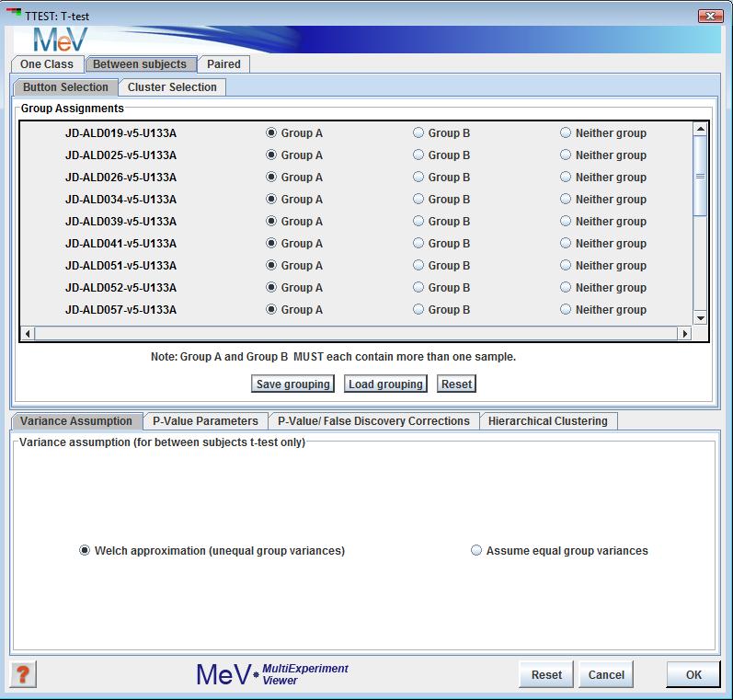The width and height of the screenshot is (733, 700).
Task: Set JD-ALD034-v5-U133A to Neither group
Action: (x=567, y=200)
